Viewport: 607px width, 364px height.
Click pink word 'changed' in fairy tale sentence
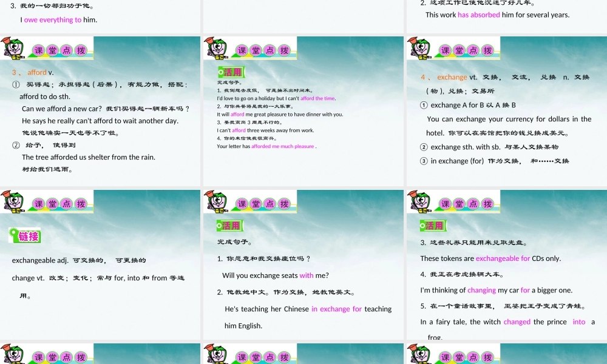pos(517,322)
